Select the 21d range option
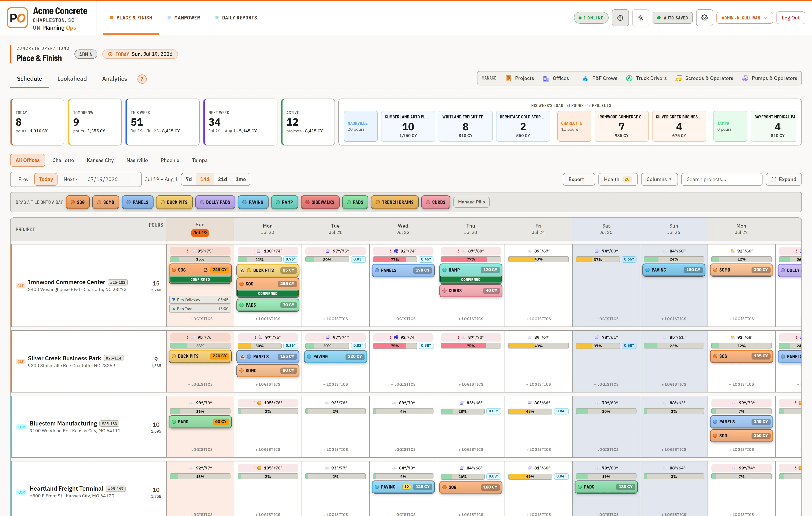This screenshot has height=516, width=812. (222, 179)
